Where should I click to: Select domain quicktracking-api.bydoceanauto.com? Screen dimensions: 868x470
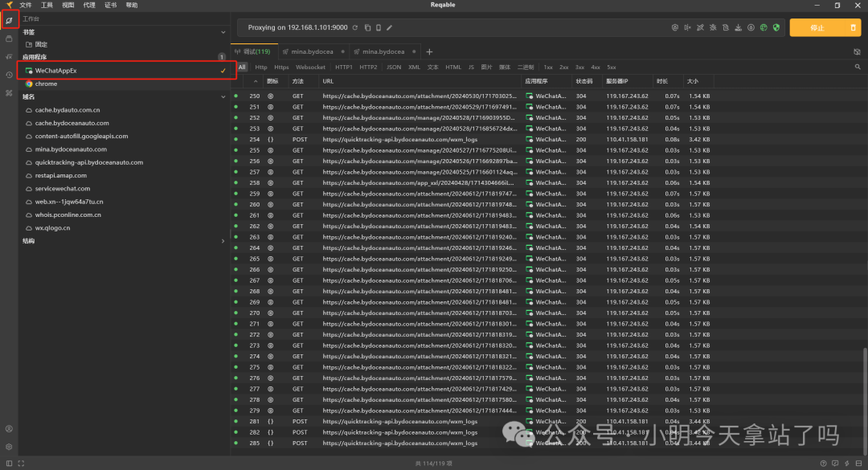coord(89,163)
